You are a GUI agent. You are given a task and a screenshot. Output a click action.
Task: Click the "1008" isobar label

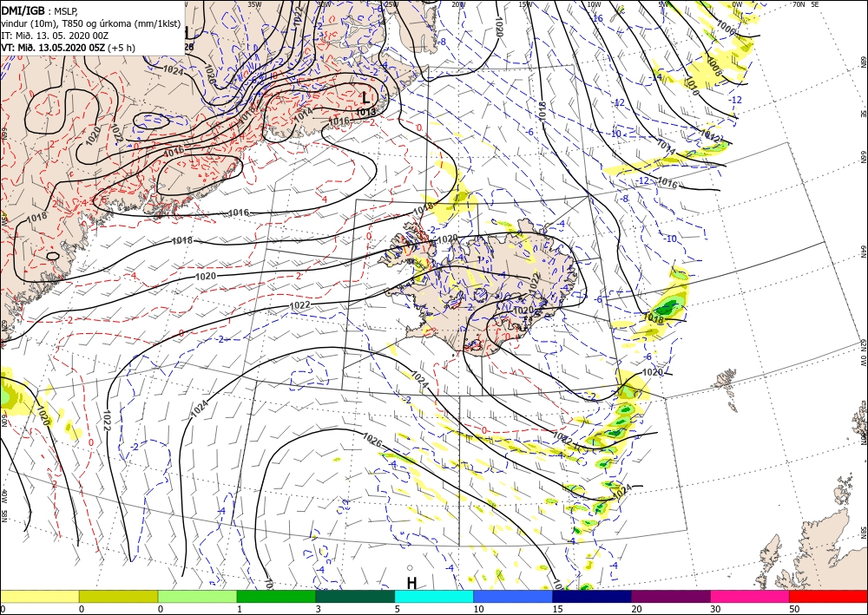(x=713, y=68)
